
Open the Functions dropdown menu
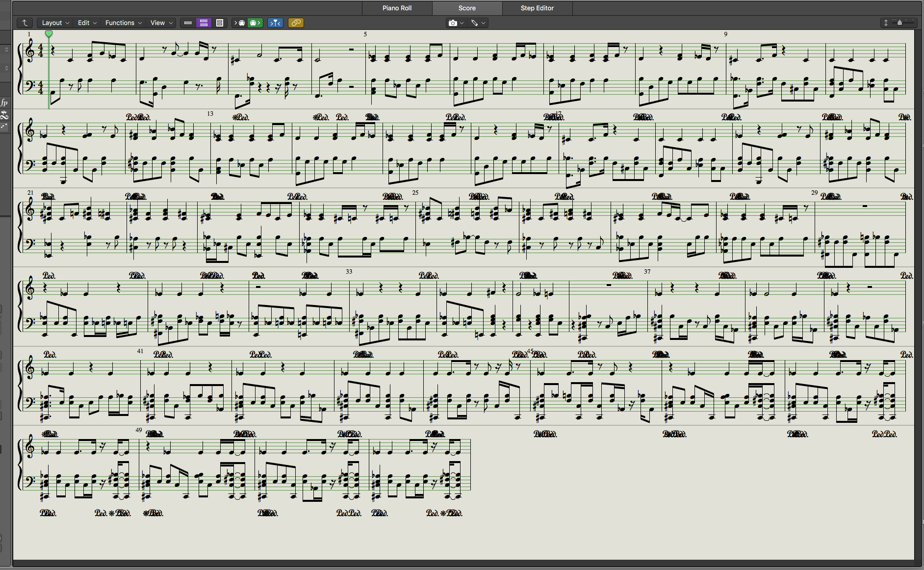point(123,23)
